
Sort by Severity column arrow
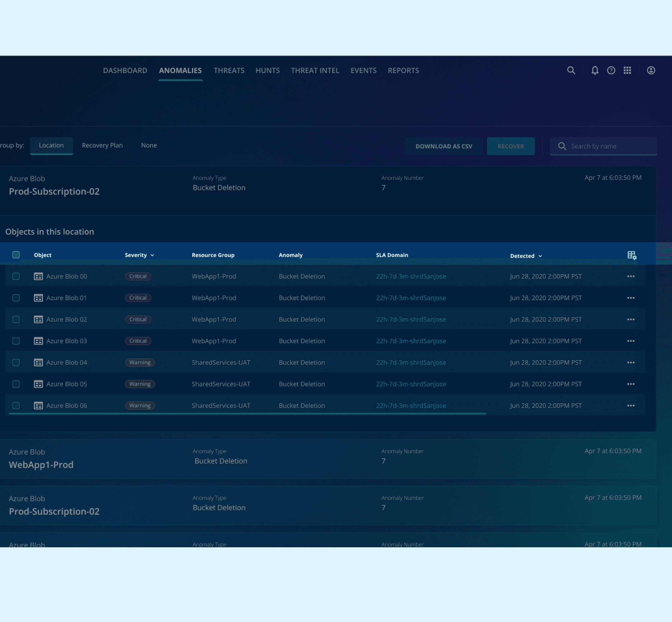coord(152,256)
